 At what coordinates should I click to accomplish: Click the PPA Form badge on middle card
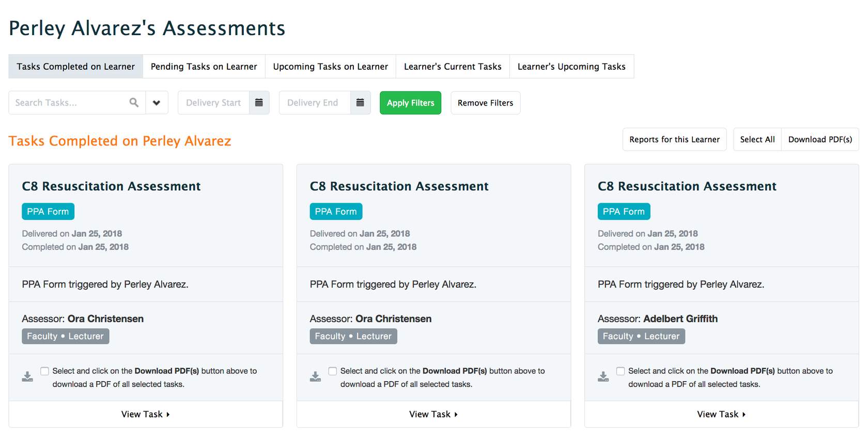pos(336,212)
